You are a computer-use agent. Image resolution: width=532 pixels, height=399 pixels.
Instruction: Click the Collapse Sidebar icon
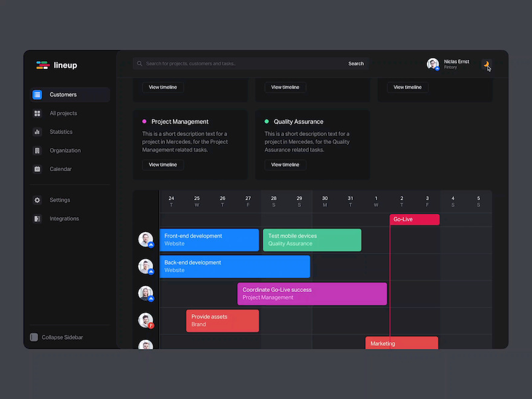tap(34, 337)
